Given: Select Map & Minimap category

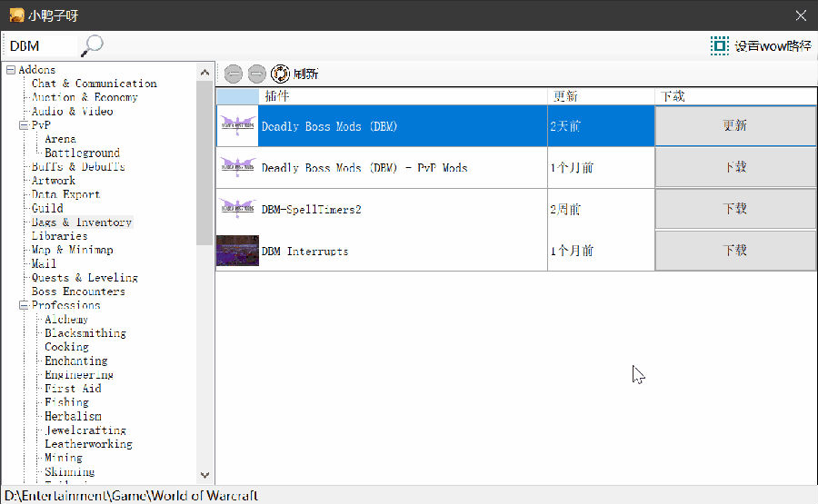Looking at the screenshot, I should click(72, 250).
